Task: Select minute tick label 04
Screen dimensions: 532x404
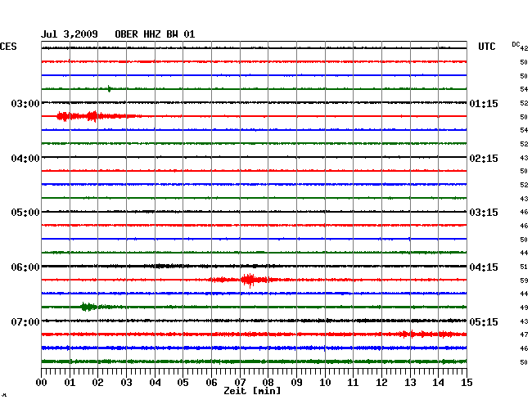Action: [155, 382]
